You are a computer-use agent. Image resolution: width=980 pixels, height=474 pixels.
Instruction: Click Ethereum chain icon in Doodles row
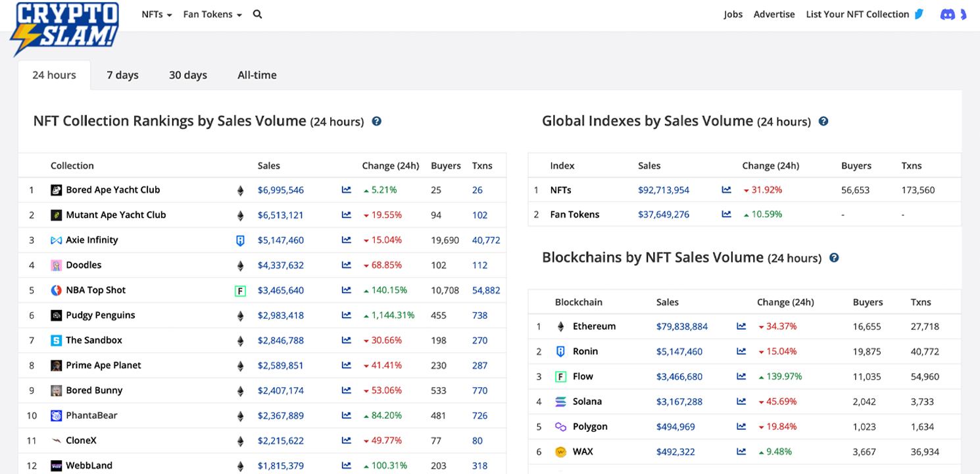[240, 266]
